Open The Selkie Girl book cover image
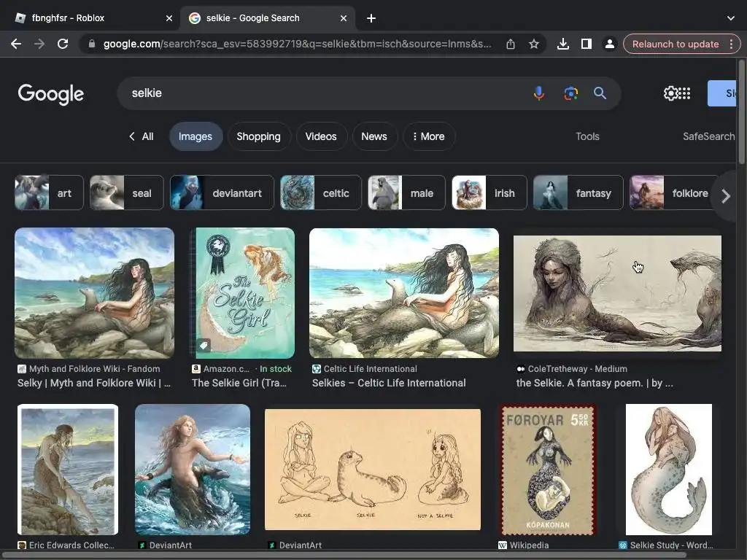 tap(242, 293)
